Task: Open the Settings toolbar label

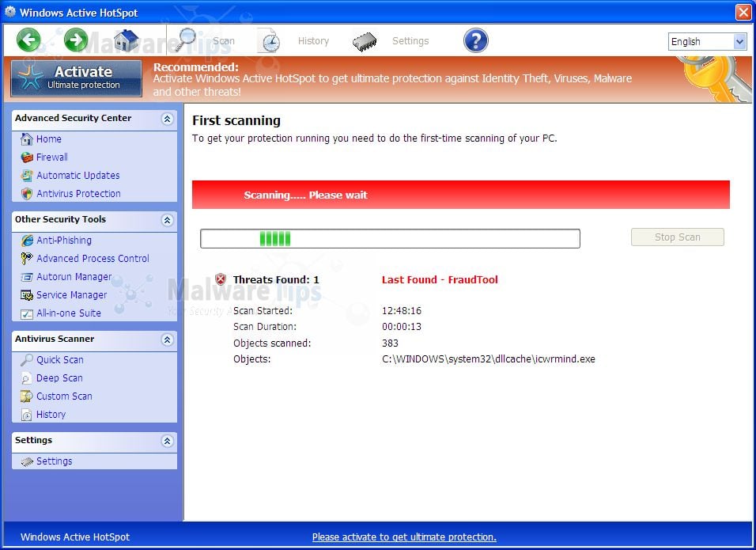Action: [x=410, y=41]
